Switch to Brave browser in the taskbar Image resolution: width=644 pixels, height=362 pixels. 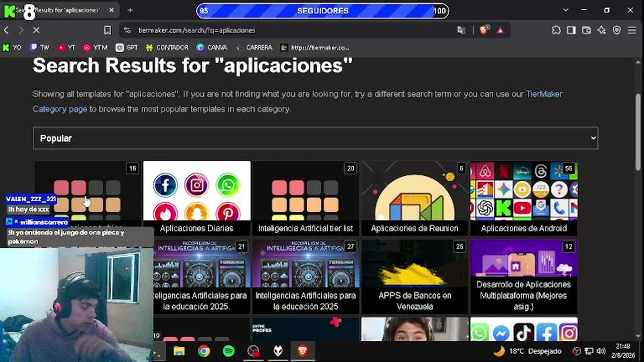click(303, 351)
